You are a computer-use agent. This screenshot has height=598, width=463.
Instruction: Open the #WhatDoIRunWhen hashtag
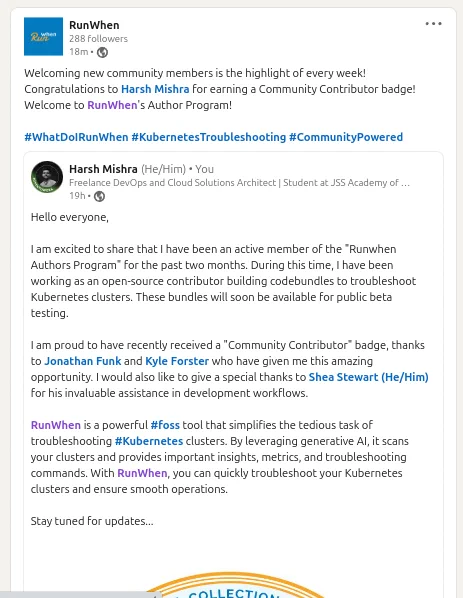pyautogui.click(x=76, y=137)
